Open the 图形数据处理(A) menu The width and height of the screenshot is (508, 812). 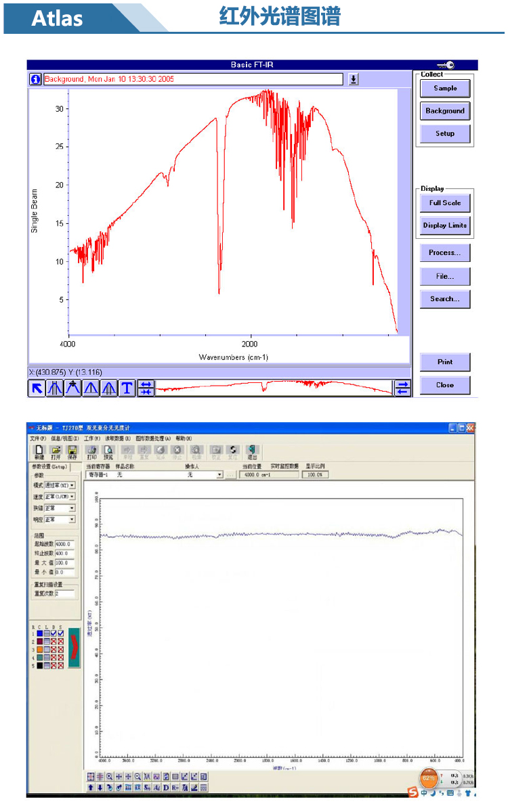(152, 438)
